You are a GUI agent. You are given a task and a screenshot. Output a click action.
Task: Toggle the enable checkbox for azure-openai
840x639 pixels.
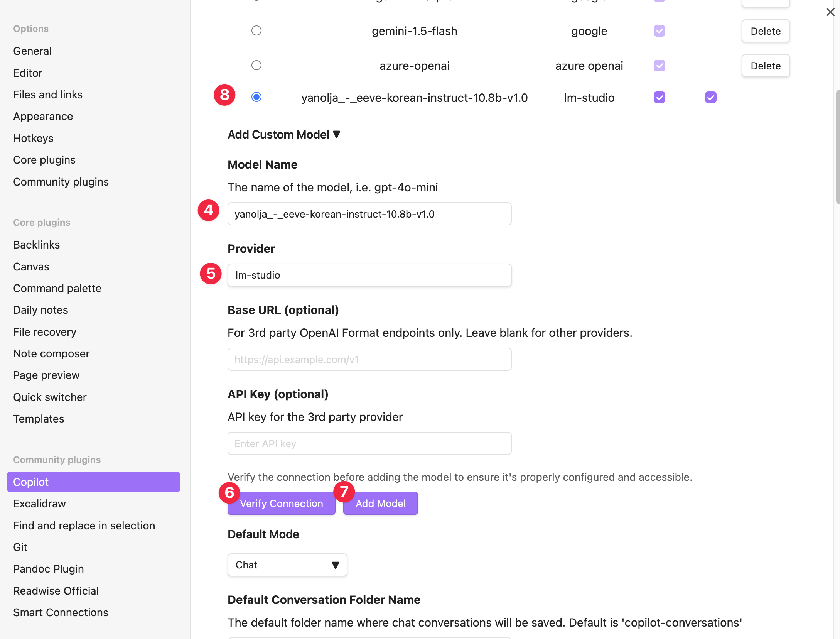click(659, 66)
